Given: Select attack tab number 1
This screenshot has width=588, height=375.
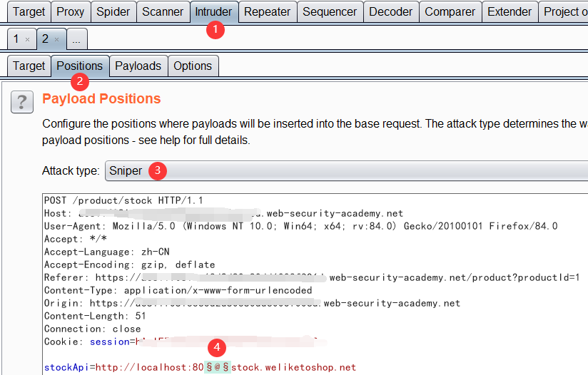Looking at the screenshot, I should pos(16,38).
